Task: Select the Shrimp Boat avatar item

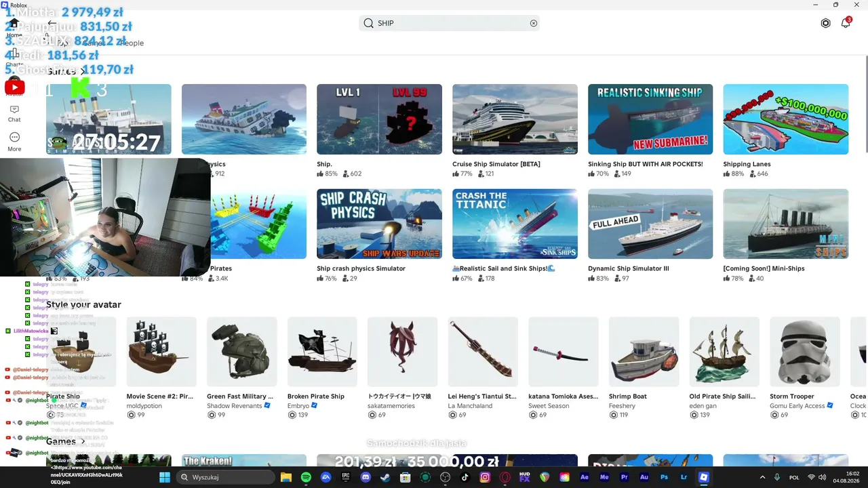Action: click(644, 352)
